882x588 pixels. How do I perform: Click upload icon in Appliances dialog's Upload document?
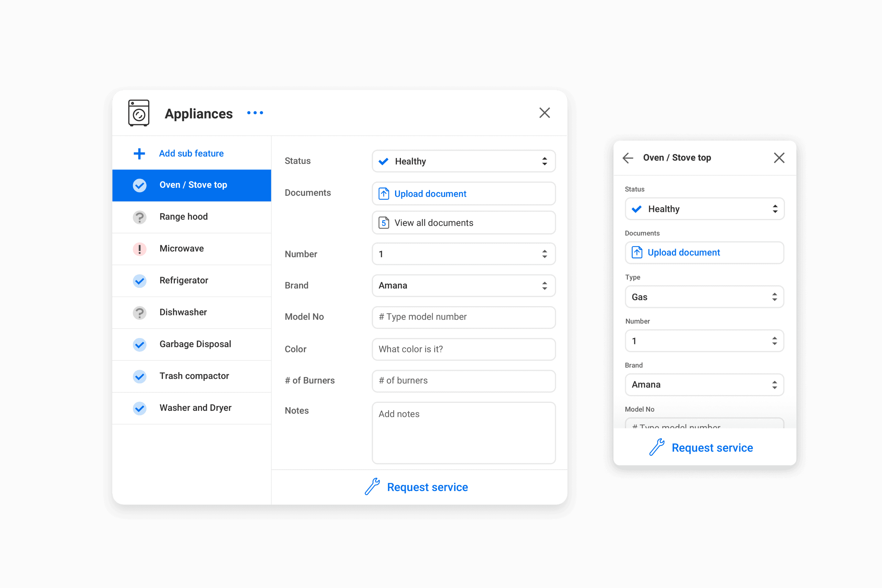click(384, 194)
